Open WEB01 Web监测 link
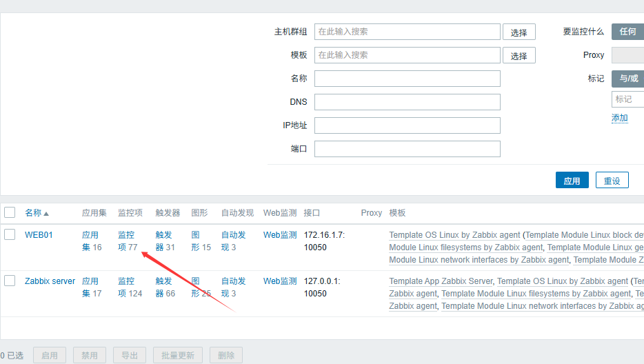The height and width of the screenshot is (364, 644). (x=280, y=235)
